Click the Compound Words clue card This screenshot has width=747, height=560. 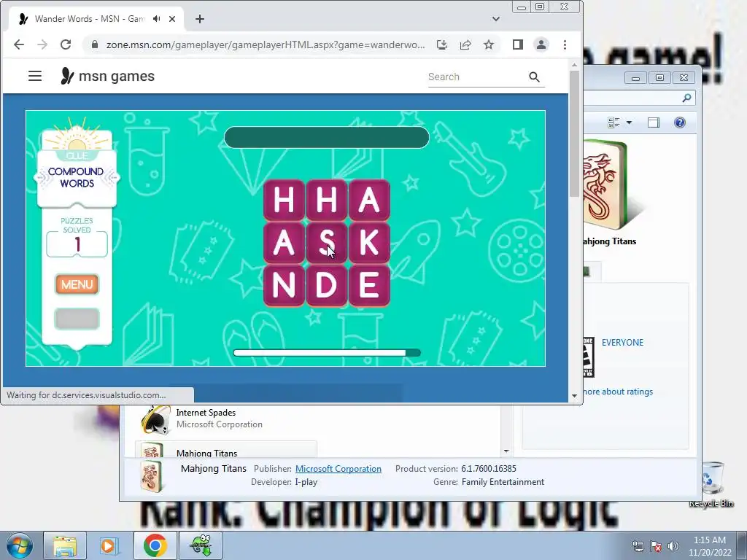click(x=77, y=177)
